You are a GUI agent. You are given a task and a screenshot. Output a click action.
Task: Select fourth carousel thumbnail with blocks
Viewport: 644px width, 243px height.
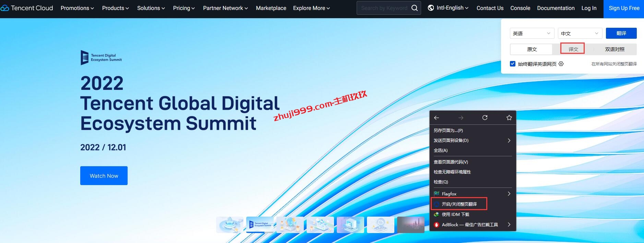coord(320,225)
